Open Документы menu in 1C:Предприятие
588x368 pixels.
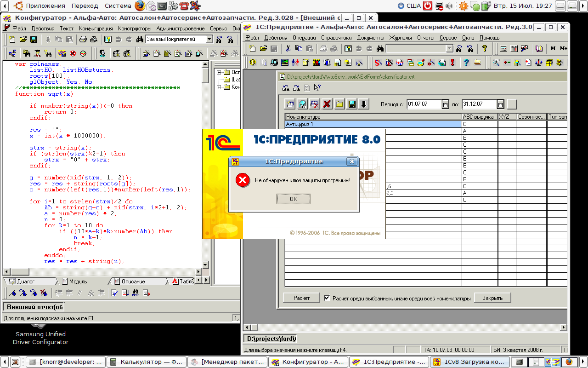(x=370, y=38)
